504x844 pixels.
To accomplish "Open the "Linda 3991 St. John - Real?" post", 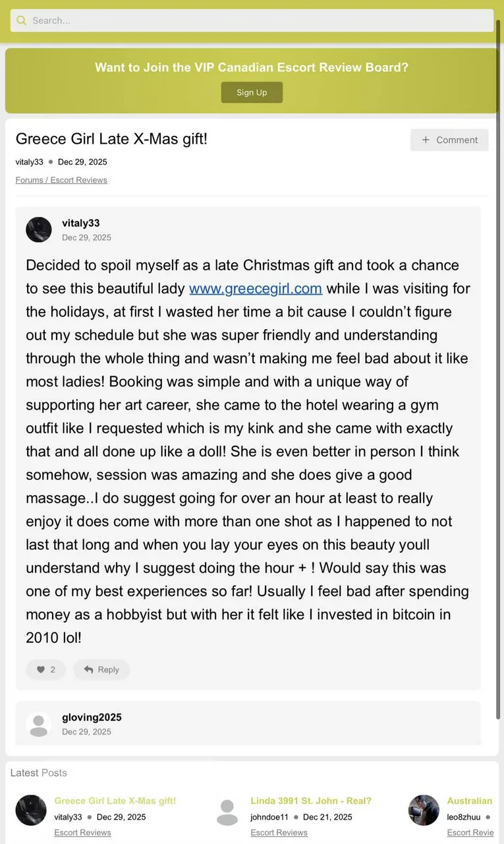I will (311, 800).
